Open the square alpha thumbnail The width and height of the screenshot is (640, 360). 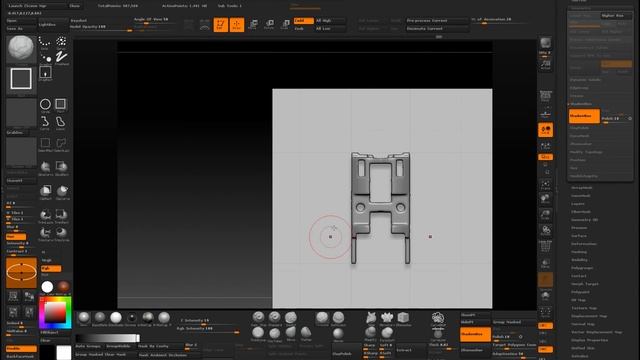tap(21, 79)
